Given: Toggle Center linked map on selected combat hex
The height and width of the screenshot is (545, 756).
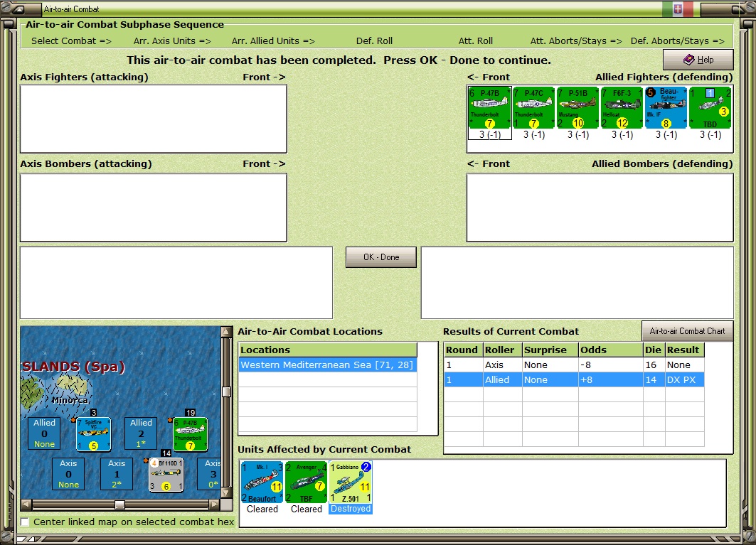Looking at the screenshot, I should tap(25, 522).
